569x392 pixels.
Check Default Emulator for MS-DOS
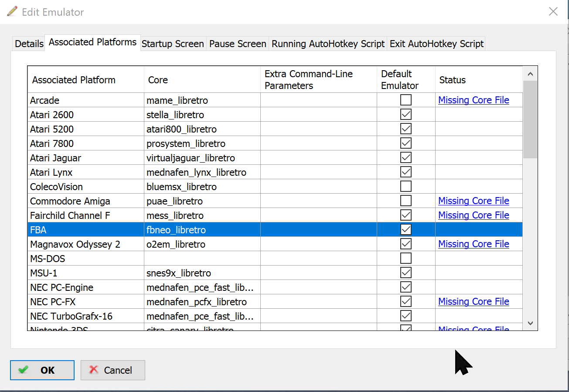(406, 258)
